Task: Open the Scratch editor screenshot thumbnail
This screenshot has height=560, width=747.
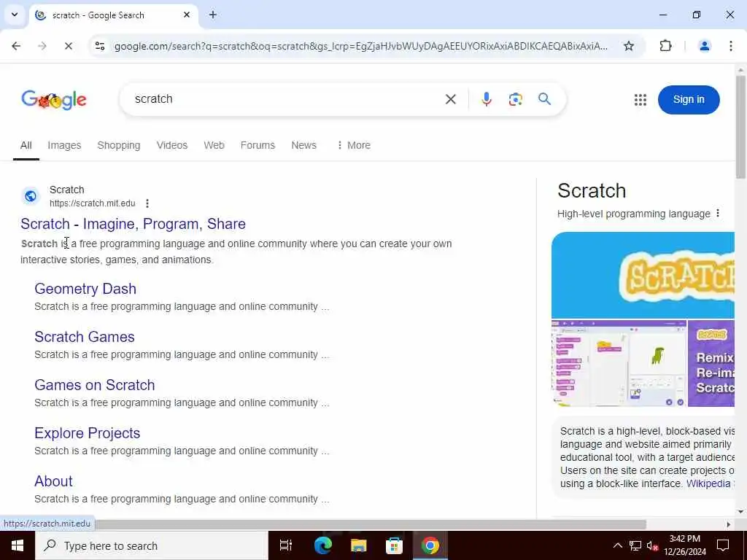Action: pyautogui.click(x=619, y=363)
